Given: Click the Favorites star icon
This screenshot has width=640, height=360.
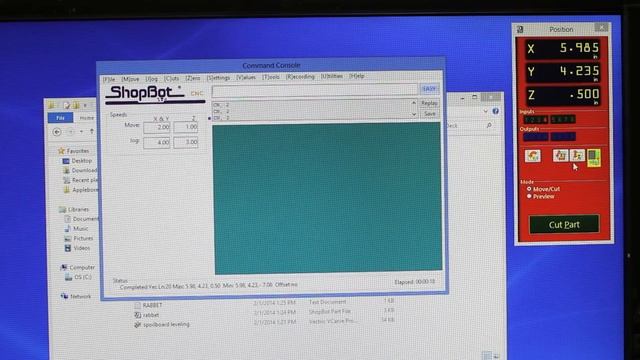Looking at the screenshot, I should tap(62, 151).
